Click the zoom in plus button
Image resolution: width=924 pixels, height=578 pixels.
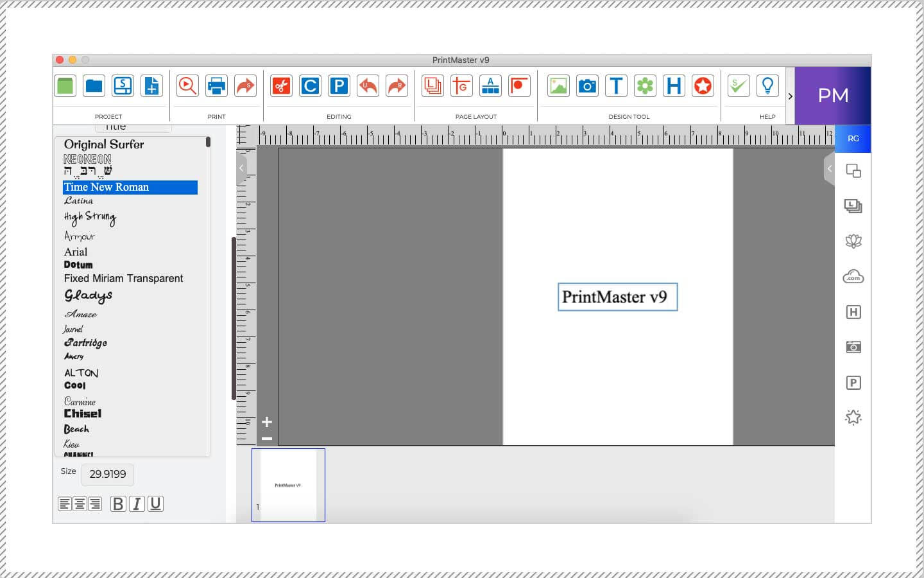click(267, 422)
